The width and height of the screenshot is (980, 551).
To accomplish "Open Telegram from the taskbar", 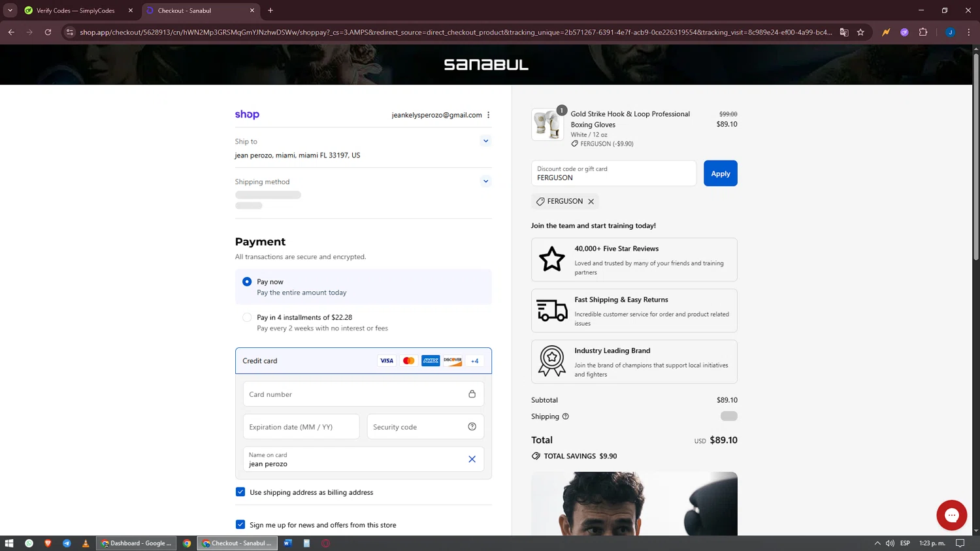I will point(67,543).
